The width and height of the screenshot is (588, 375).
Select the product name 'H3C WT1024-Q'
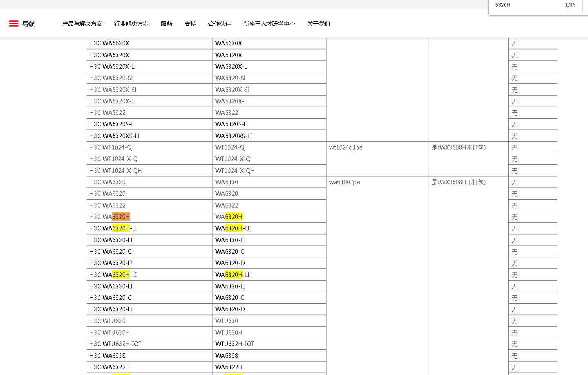point(111,147)
